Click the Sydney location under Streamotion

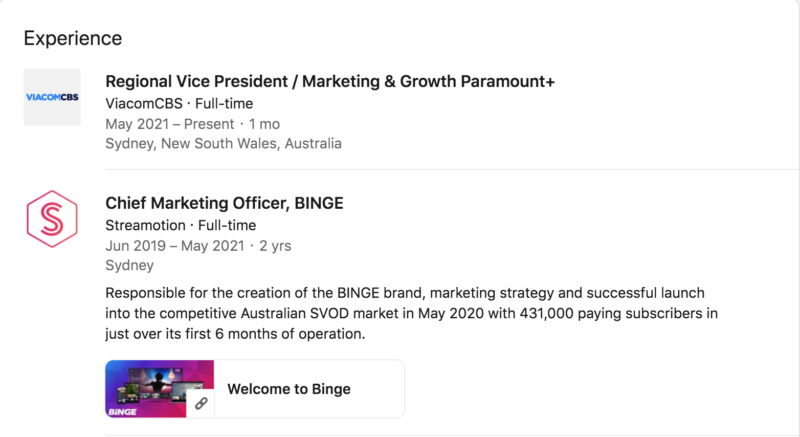(129, 266)
